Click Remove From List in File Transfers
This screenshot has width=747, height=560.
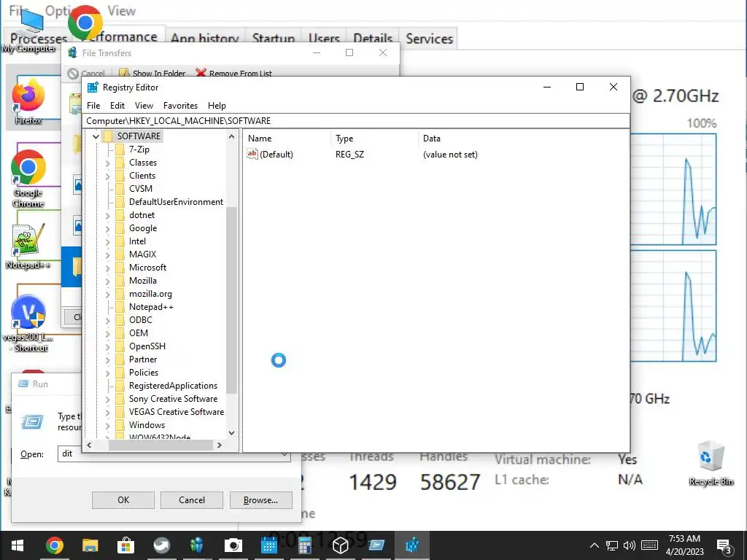click(234, 74)
